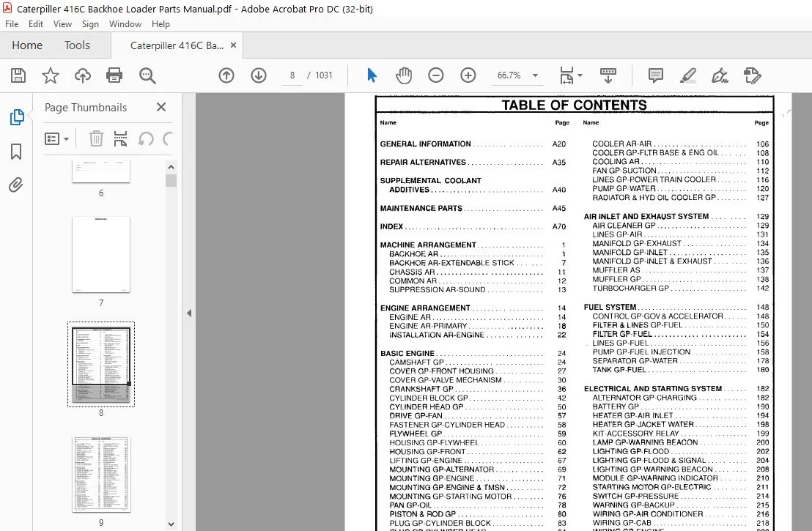Delete selected page with trash icon

[96, 138]
